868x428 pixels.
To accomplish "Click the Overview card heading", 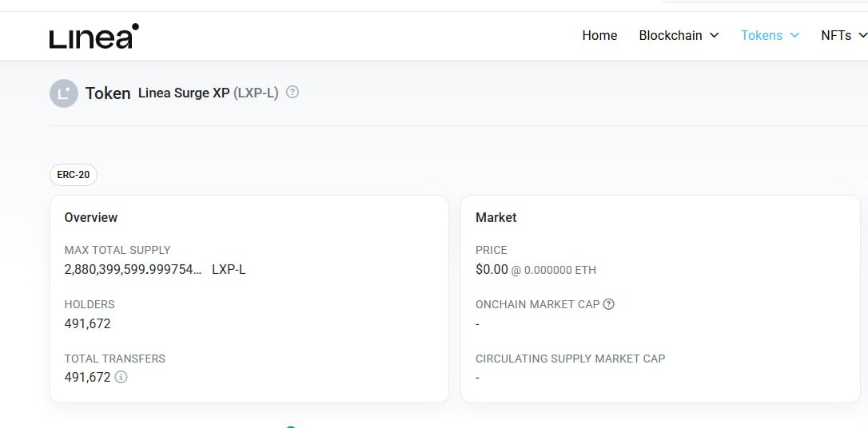I will tap(91, 217).
